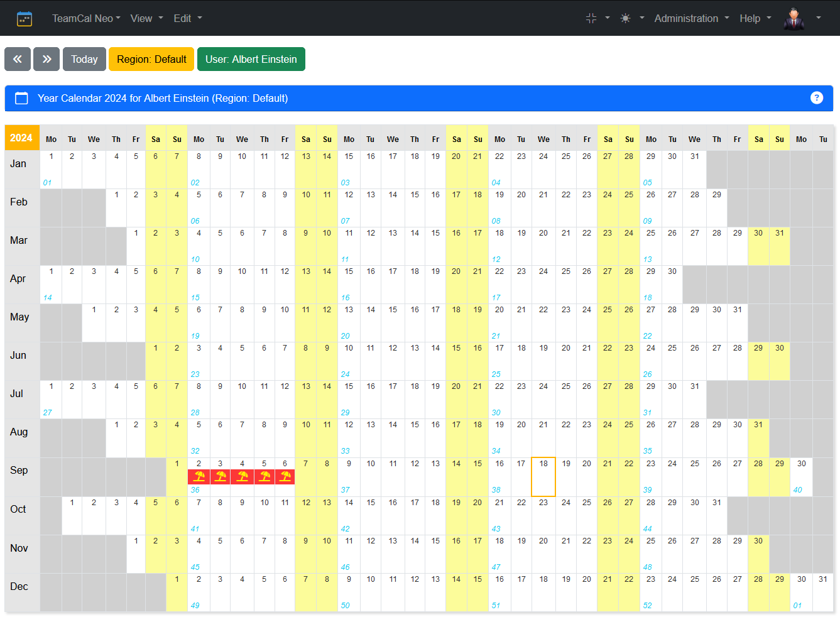840x617 pixels.
Task: Click the vacation umbrella on September 6
Action: 285,477
